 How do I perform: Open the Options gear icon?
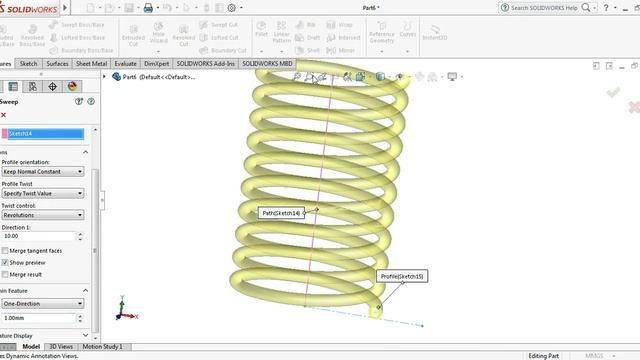(x=232, y=8)
